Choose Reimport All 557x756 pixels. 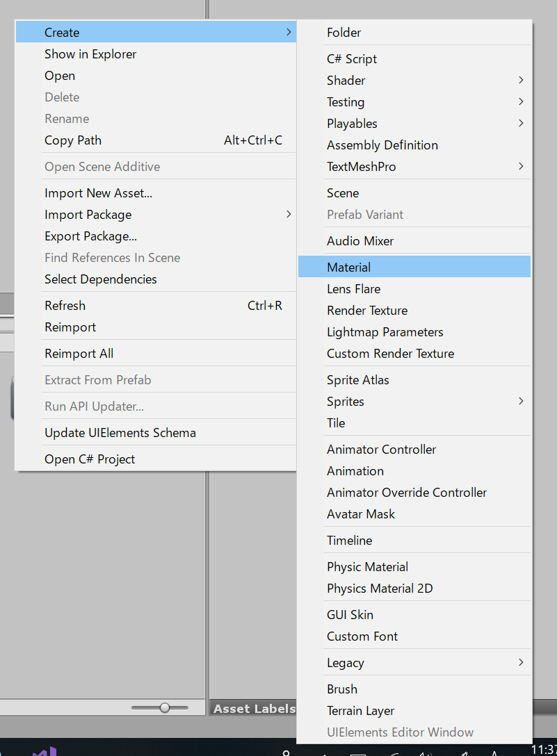click(x=79, y=354)
